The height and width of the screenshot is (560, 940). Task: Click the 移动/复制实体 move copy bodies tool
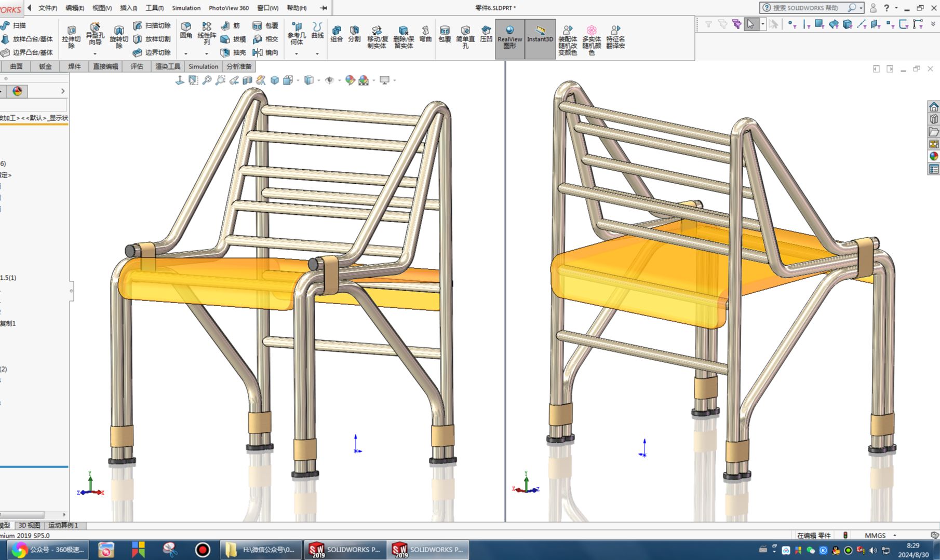coord(377,37)
